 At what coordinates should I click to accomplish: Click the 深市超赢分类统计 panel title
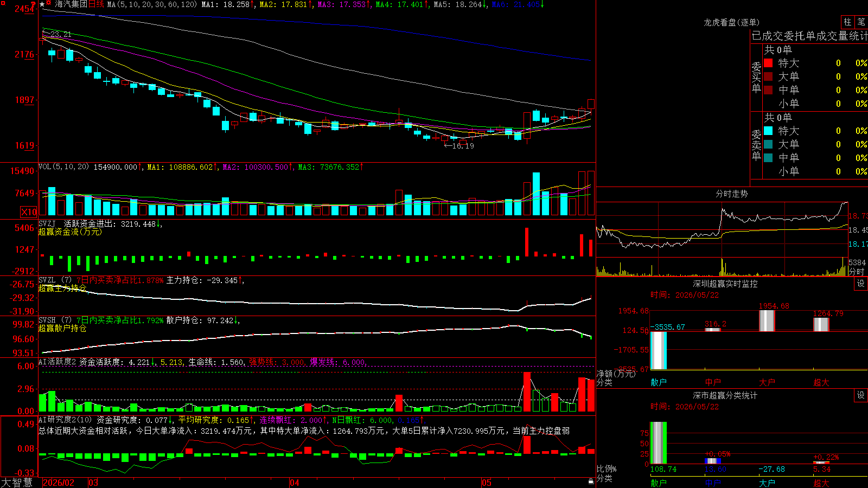(725, 395)
